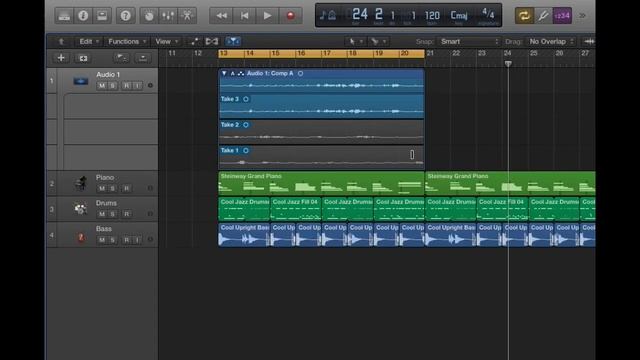
Task: Toggle Show Automation icon
Action: pyautogui.click(x=195, y=41)
